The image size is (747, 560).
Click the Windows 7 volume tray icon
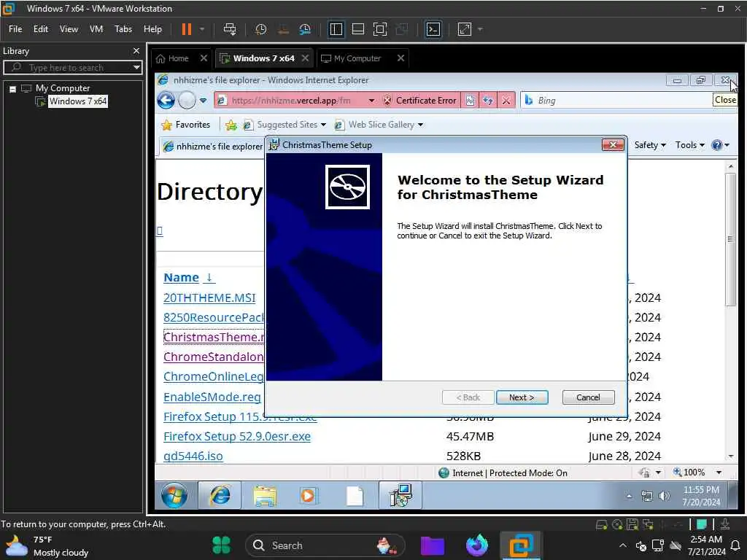(664, 496)
